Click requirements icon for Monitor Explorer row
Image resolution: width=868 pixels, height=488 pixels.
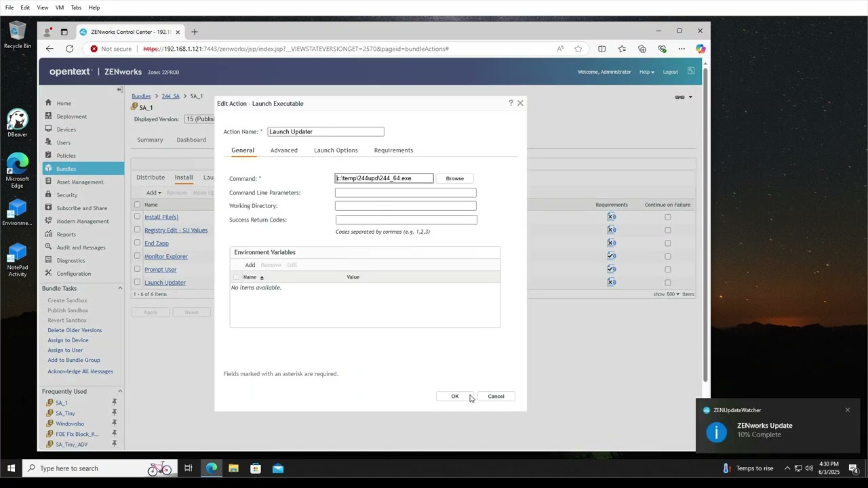point(611,256)
